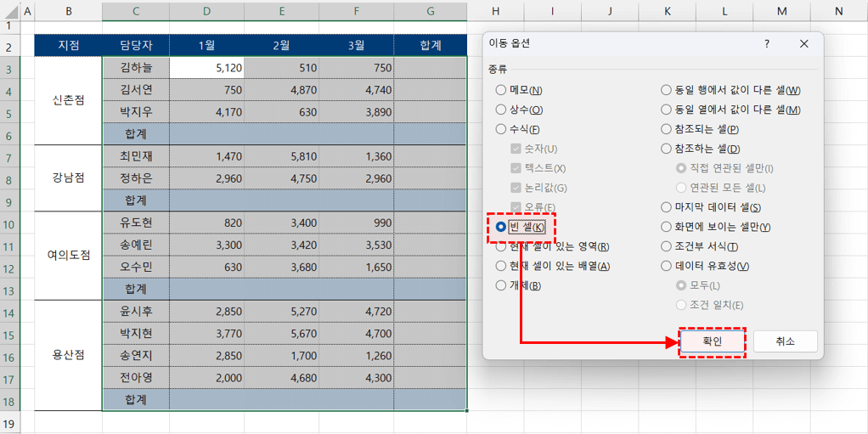The image size is (868, 434).
Task: Choose the 빈 셀(K) radio option
Action: tap(521, 227)
